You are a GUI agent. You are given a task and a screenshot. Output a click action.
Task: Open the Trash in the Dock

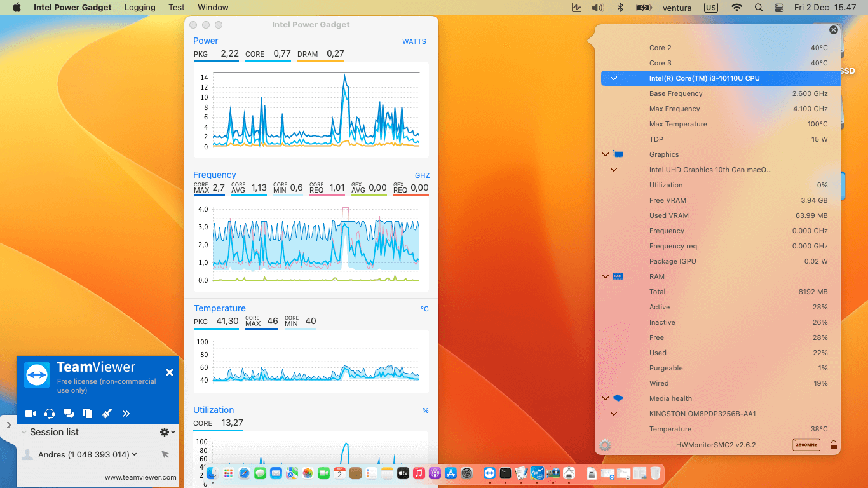[x=655, y=473]
